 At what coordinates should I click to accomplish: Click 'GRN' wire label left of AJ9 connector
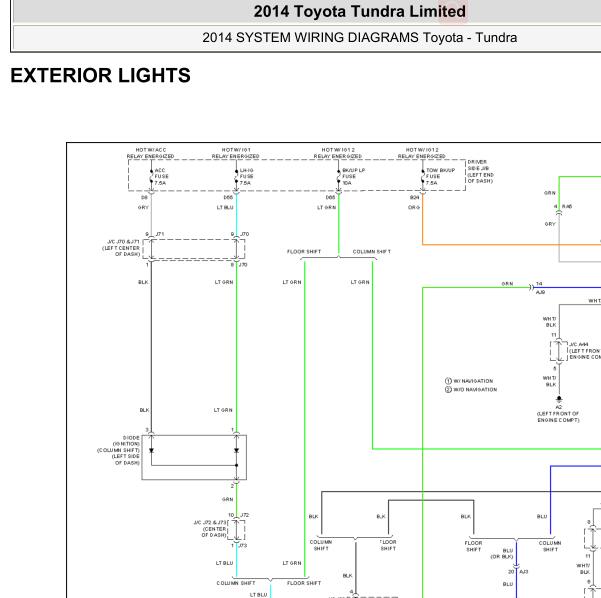click(507, 284)
